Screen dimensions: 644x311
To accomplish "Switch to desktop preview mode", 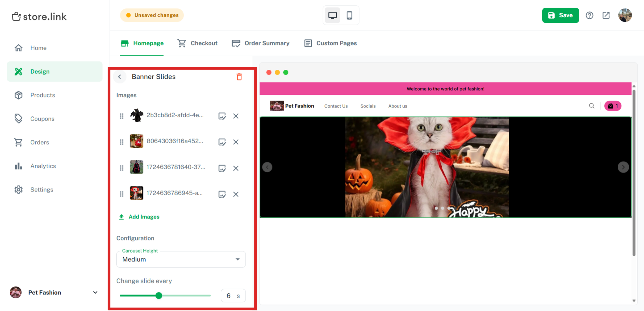I will [x=332, y=15].
